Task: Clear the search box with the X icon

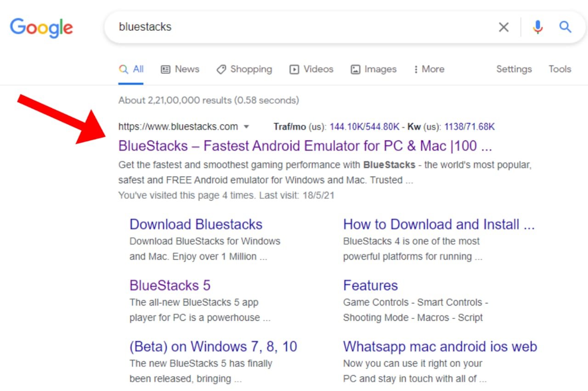Action: pos(503,27)
